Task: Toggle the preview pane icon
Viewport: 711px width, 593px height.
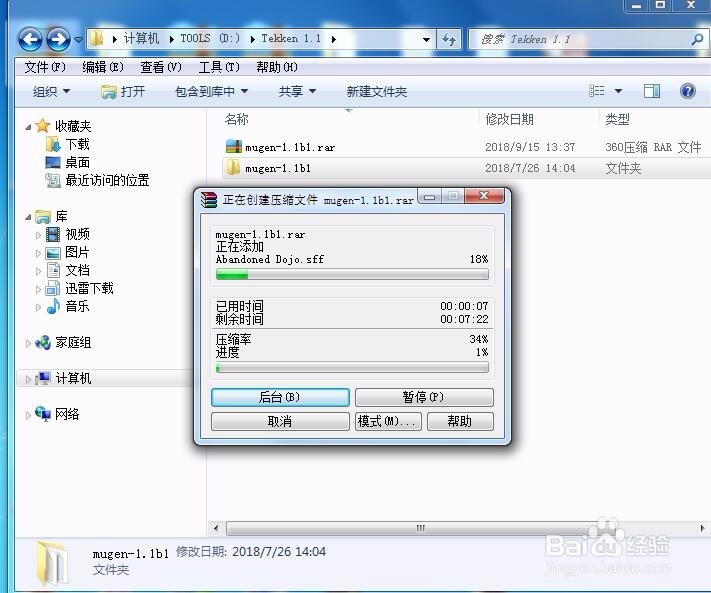Action: click(x=652, y=91)
